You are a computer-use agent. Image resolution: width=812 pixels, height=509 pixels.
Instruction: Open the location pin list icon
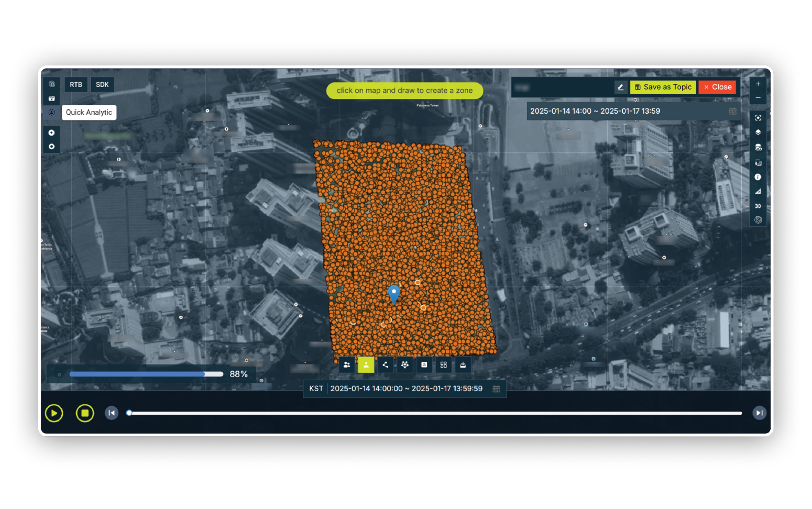758,162
